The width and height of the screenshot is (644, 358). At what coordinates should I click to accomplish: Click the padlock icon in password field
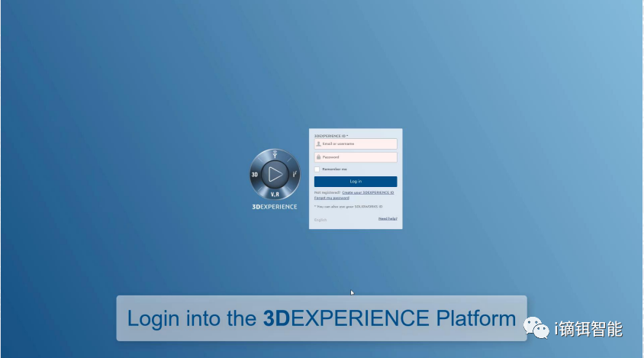(318, 157)
